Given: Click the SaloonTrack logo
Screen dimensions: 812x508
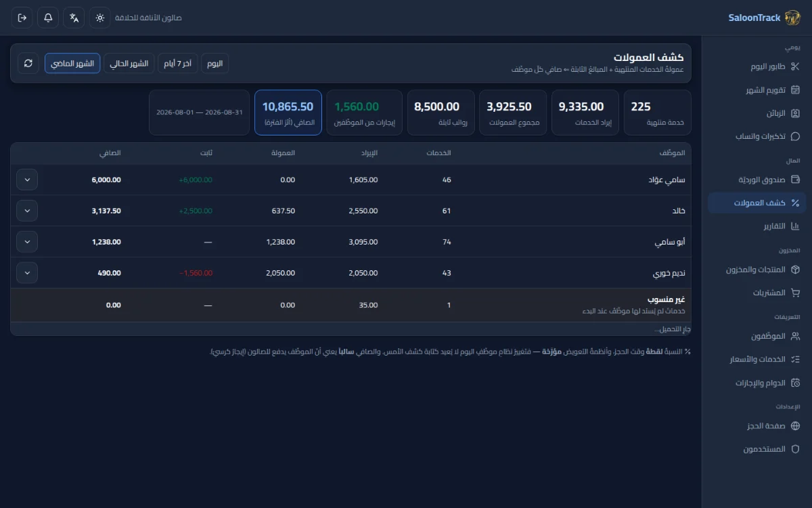Looking at the screenshot, I should 792,18.
